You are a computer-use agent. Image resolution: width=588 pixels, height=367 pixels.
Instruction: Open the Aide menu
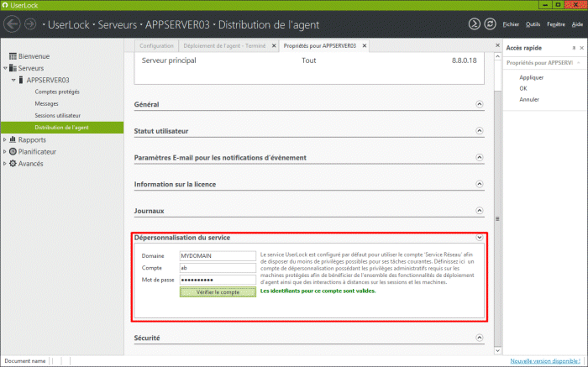(577, 24)
